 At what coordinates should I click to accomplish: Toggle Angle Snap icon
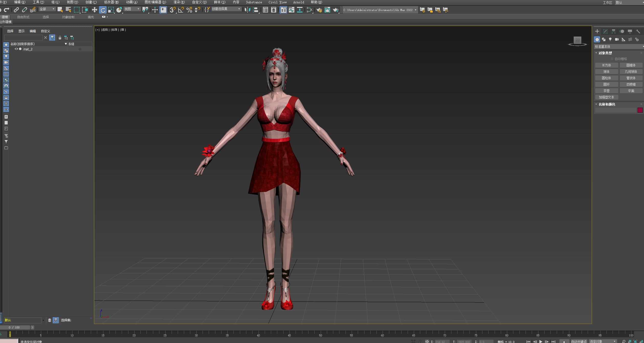[181, 10]
